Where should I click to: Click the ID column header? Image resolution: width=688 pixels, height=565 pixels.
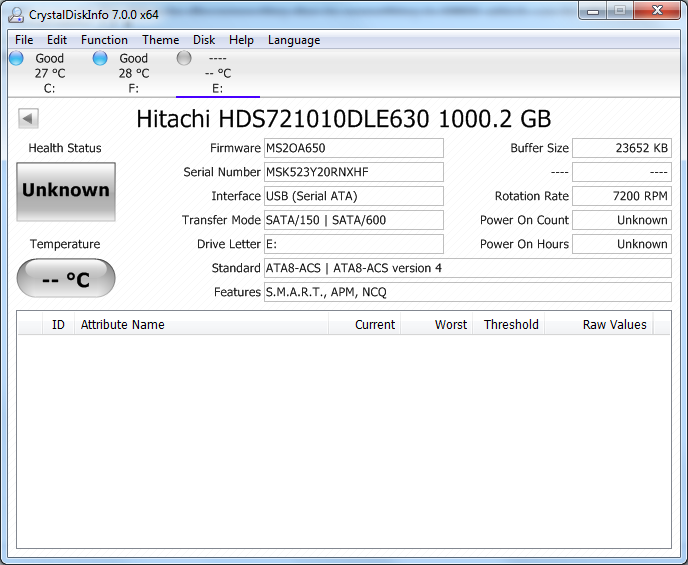tap(58, 325)
